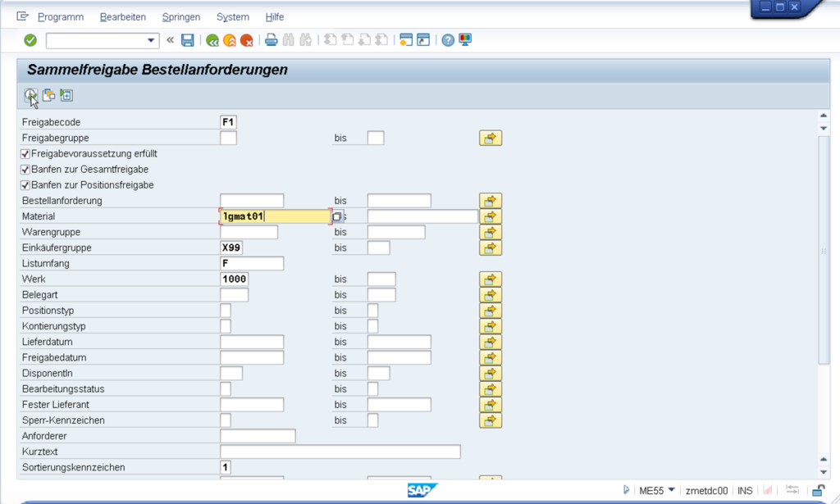Click into the Werk from-value field
The height and width of the screenshot is (504, 840).
tap(234, 279)
